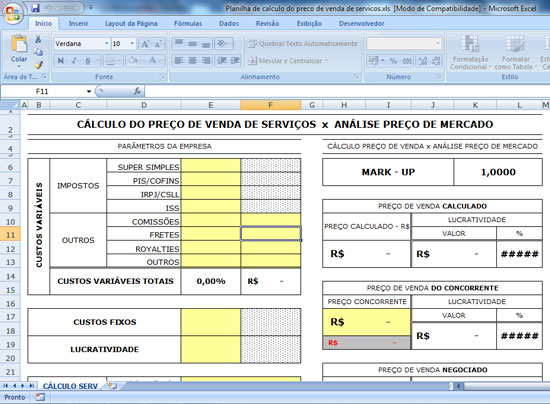Image resolution: width=550 pixels, height=404 pixels.
Task: Open the Exibição ribbon tab
Action: point(309,23)
